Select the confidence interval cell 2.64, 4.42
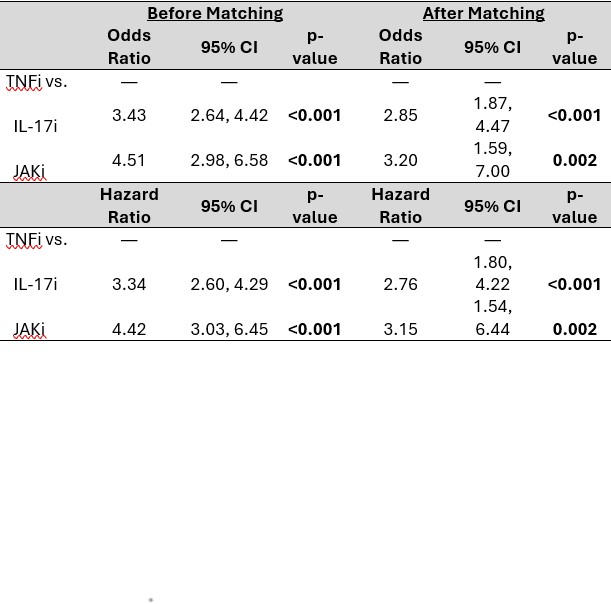This screenshot has width=611, height=604. point(229,115)
